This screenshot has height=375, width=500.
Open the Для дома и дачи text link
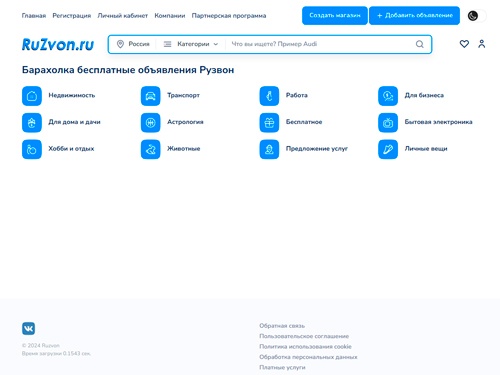coord(74,122)
